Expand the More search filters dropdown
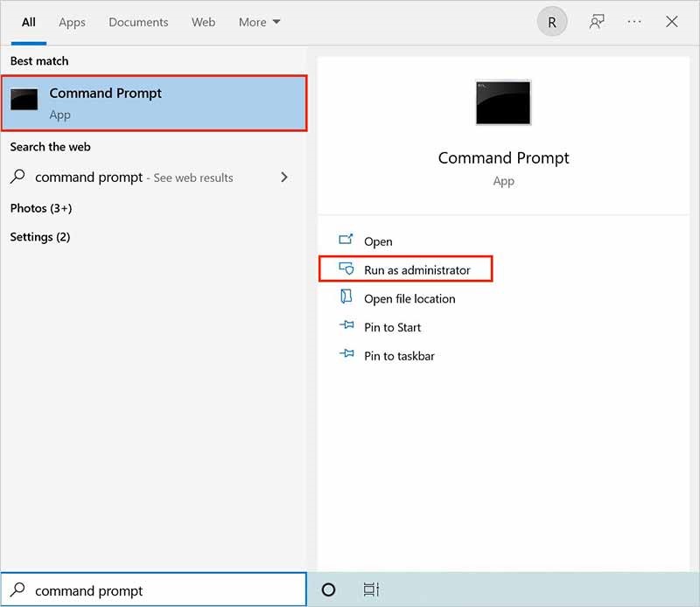700x607 pixels. coord(259,22)
